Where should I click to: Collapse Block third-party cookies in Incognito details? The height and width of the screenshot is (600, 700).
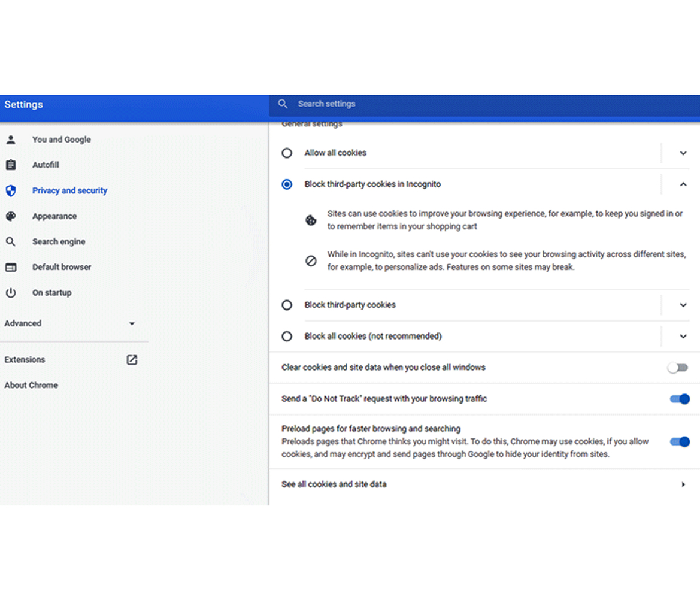click(683, 184)
